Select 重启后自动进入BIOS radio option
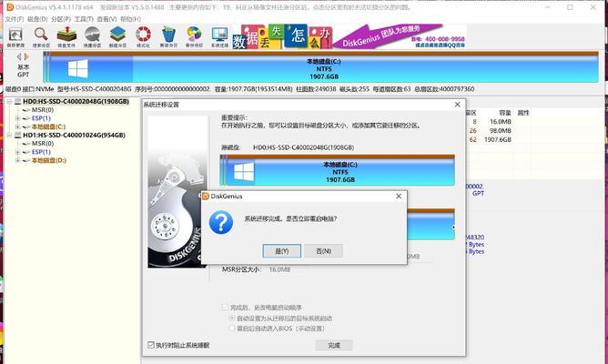 click(232, 329)
